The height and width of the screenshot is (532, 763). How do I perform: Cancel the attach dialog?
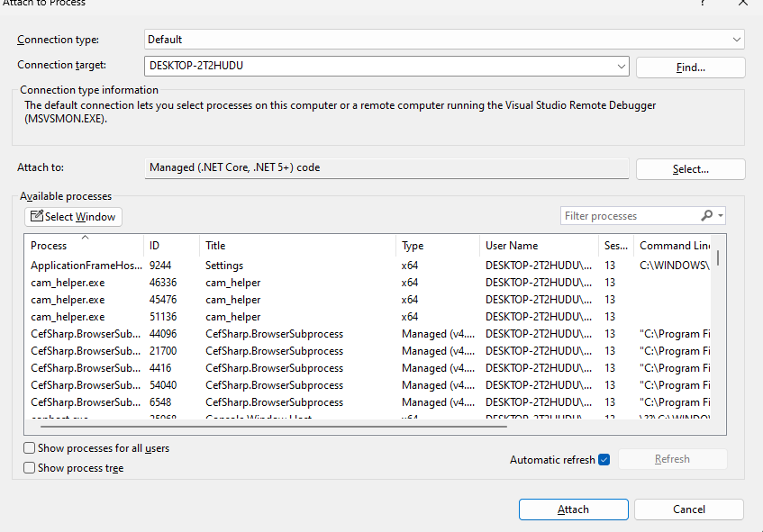click(x=688, y=509)
